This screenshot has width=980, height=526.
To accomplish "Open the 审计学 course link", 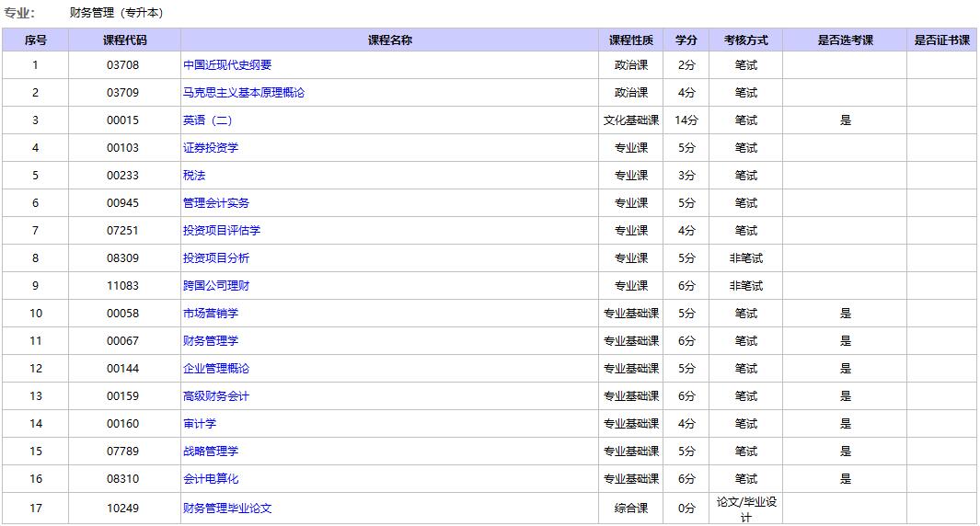I will 200,424.
